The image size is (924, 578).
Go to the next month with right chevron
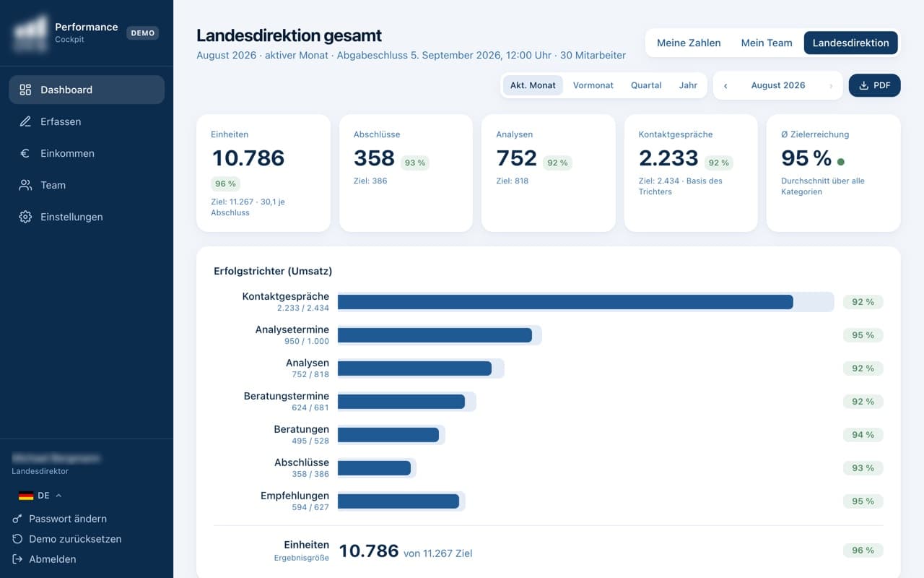pos(831,85)
